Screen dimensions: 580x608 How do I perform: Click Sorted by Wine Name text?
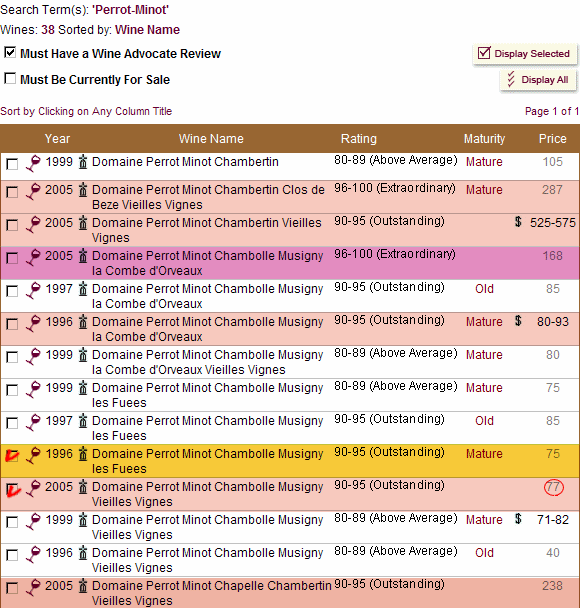[119, 30]
